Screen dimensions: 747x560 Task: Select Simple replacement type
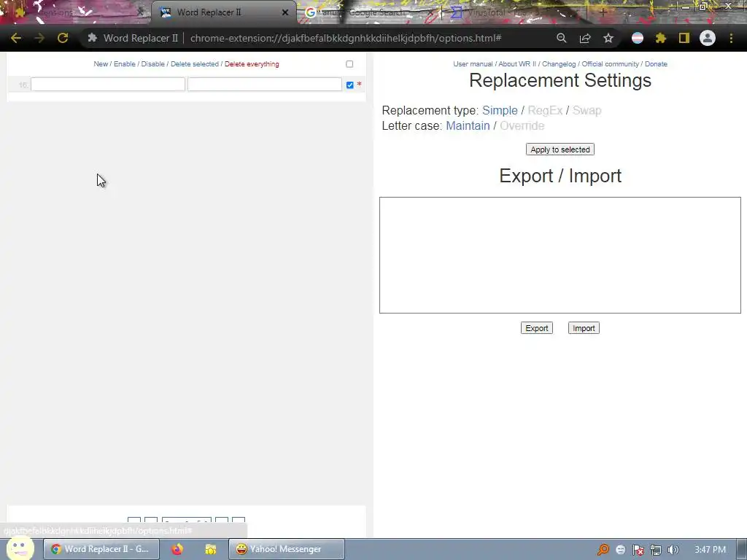click(500, 111)
